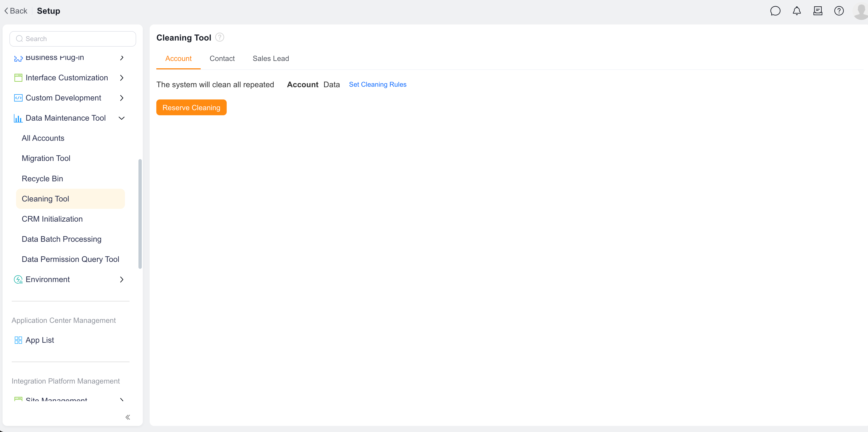This screenshot has height=432, width=868.
Task: Click the sidebar vertical scrollbar
Action: click(x=140, y=214)
